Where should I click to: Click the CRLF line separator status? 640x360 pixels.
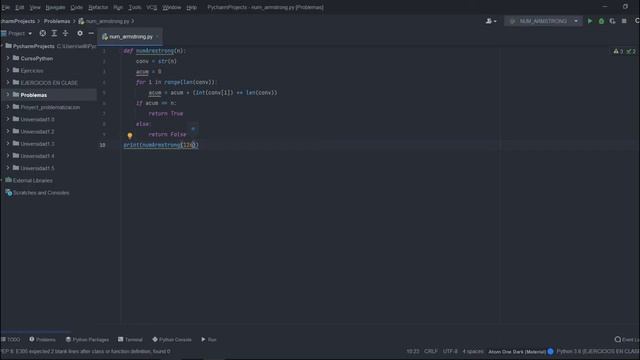point(431,351)
